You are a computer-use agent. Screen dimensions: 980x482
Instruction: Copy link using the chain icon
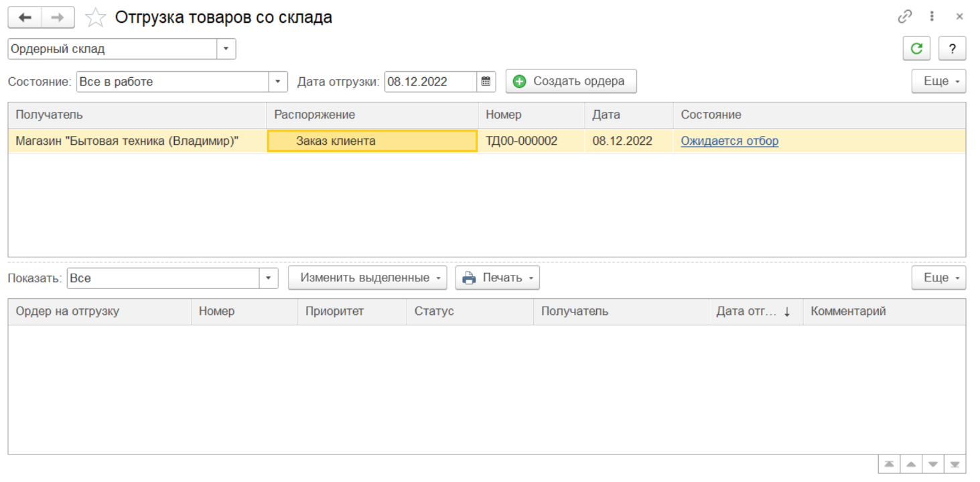[x=905, y=17]
